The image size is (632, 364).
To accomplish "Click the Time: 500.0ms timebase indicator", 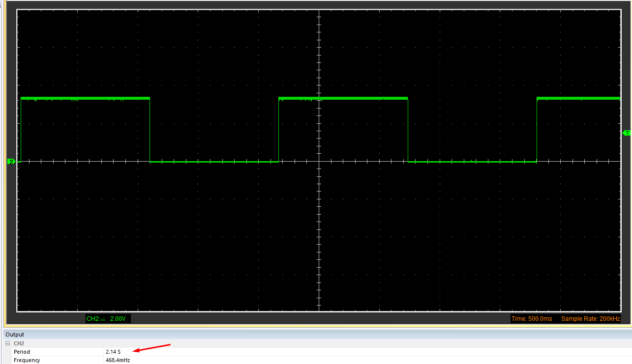I will coord(532,318).
